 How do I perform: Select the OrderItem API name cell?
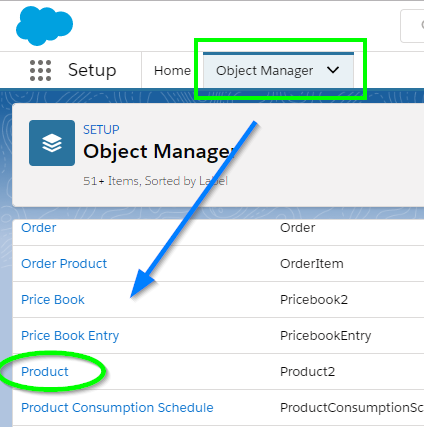(x=312, y=264)
